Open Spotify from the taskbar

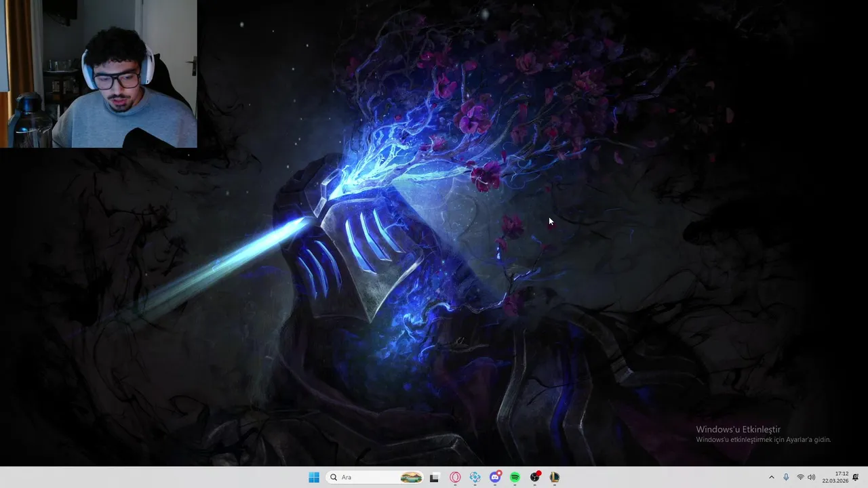pyautogui.click(x=515, y=477)
